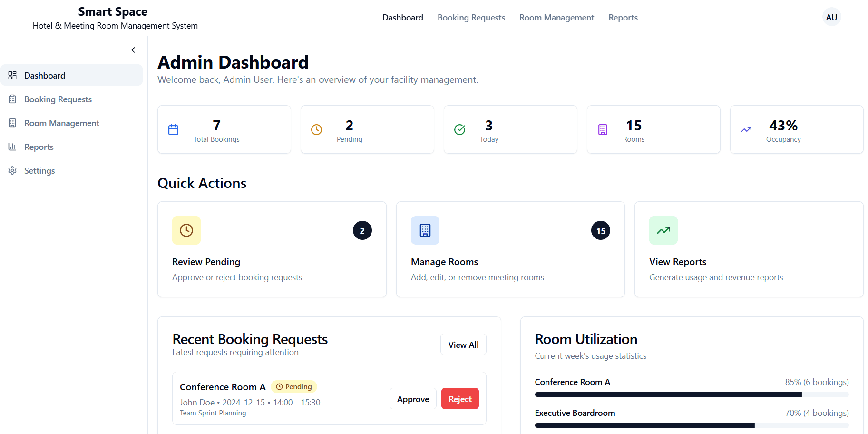Open Settings using the gear icon
Image resolution: width=868 pixels, height=434 pixels.
pyautogui.click(x=12, y=170)
